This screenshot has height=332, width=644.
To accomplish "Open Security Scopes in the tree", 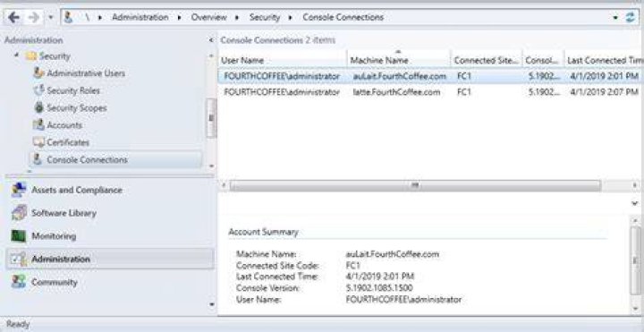I will (x=77, y=107).
